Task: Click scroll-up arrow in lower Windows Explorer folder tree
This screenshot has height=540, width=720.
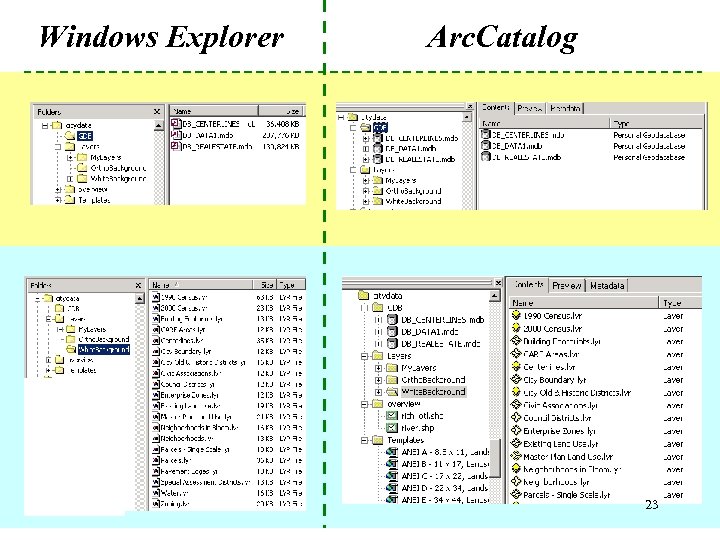Action: pos(140,298)
